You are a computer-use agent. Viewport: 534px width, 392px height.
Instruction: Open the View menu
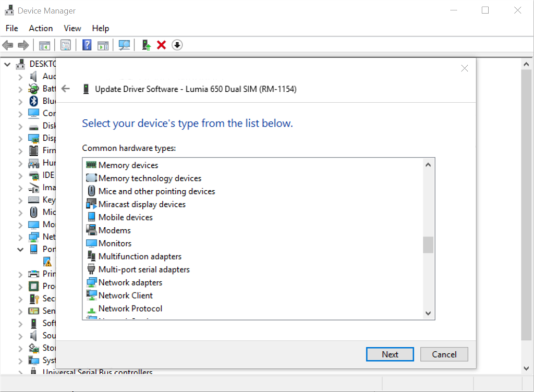tap(72, 28)
